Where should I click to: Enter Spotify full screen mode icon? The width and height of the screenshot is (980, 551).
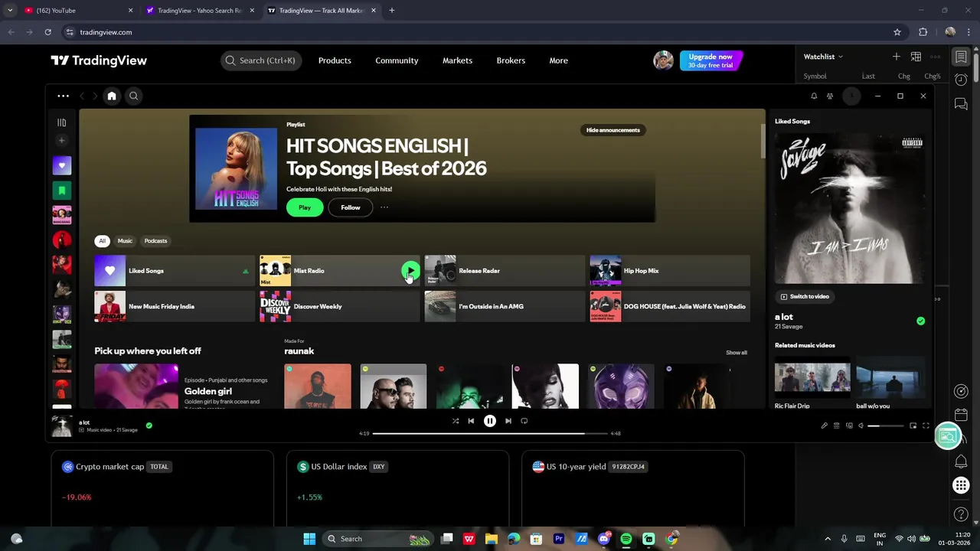(x=926, y=425)
